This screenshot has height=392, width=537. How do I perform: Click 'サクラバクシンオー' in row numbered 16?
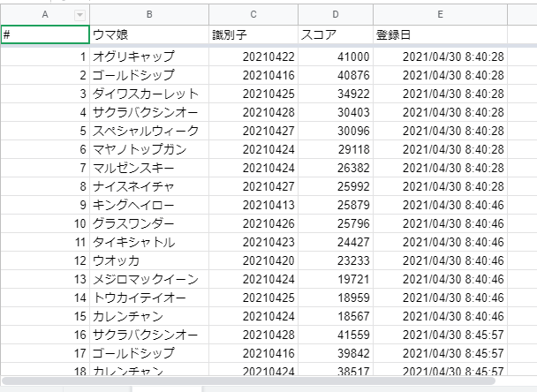149,334
